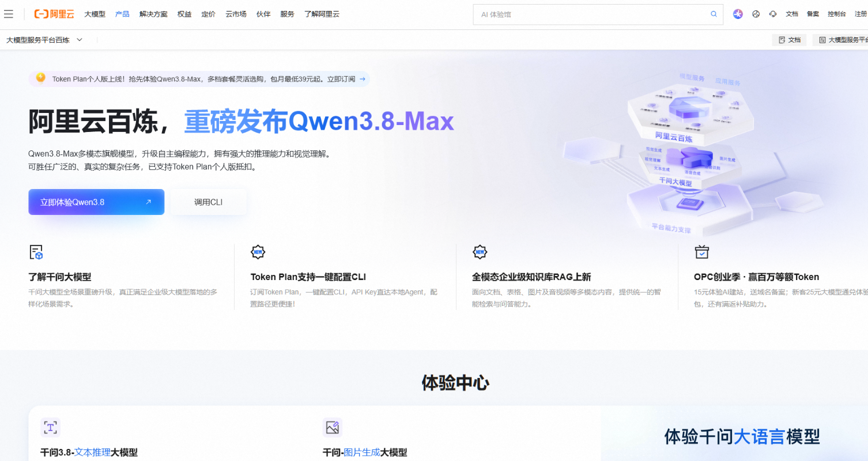Open the Token Plan个人版上线 announcement banner
The height and width of the screenshot is (461, 868).
[199, 79]
